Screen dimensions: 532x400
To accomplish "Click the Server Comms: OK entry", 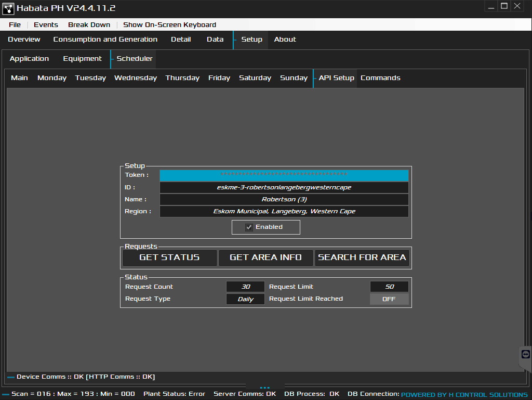I will tap(245, 394).
